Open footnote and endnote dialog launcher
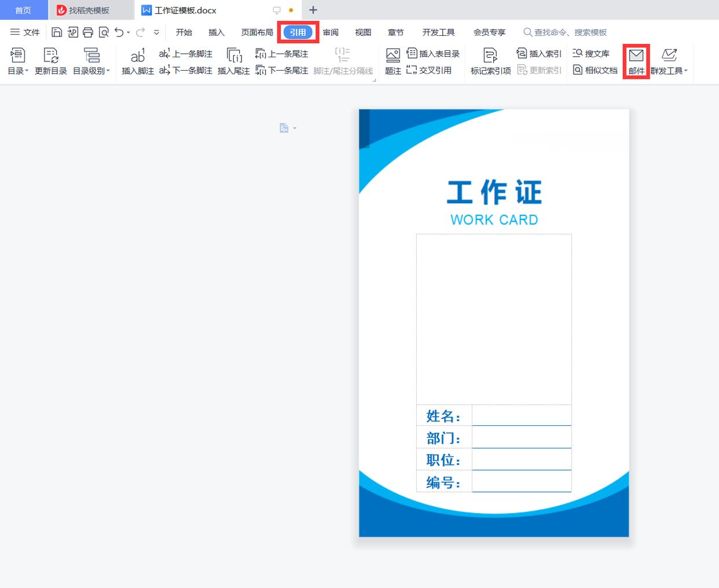The image size is (719, 588). 375,80
